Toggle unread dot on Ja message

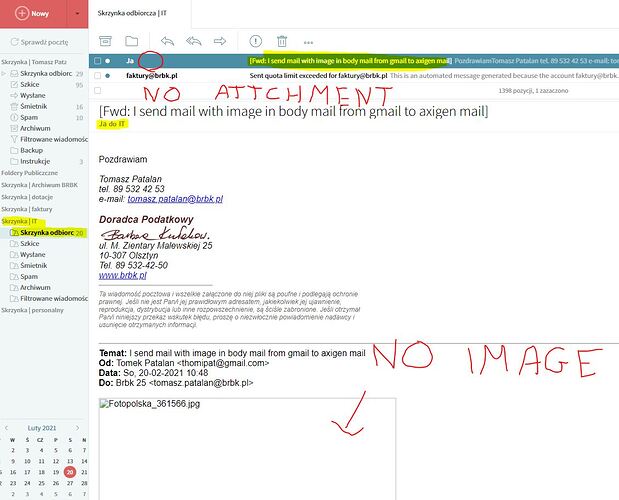tap(107, 61)
